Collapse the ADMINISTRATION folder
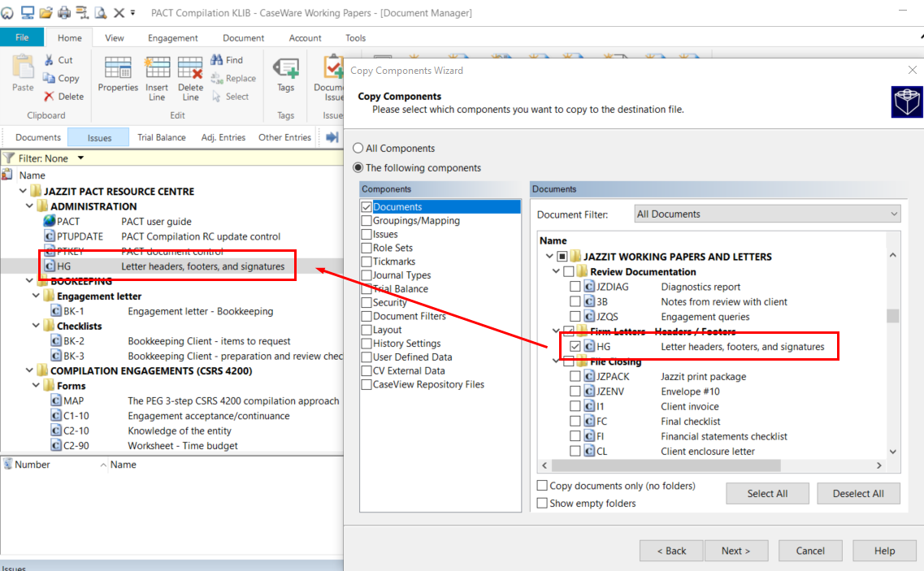The width and height of the screenshot is (924, 571). (x=29, y=205)
